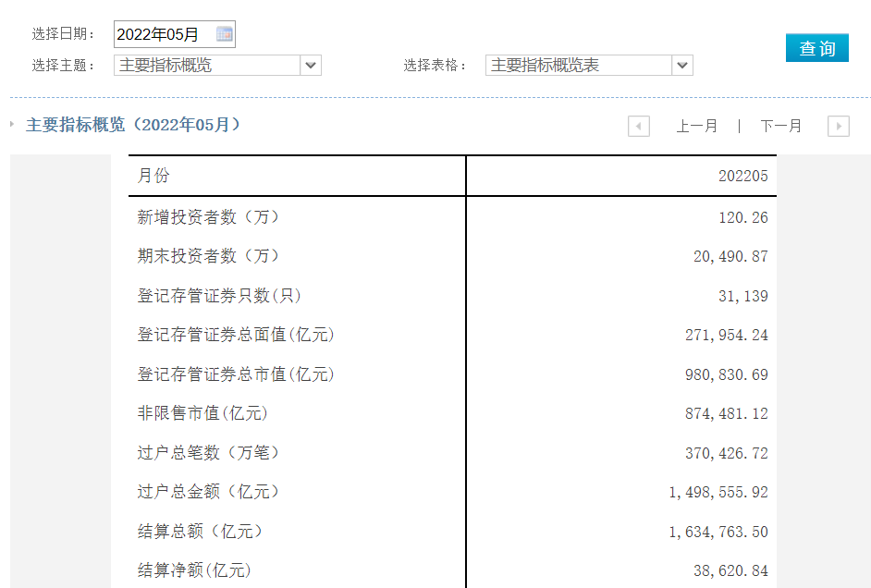
Task: Select the 登记存管证券只数(只) row label
Action: 219,296
